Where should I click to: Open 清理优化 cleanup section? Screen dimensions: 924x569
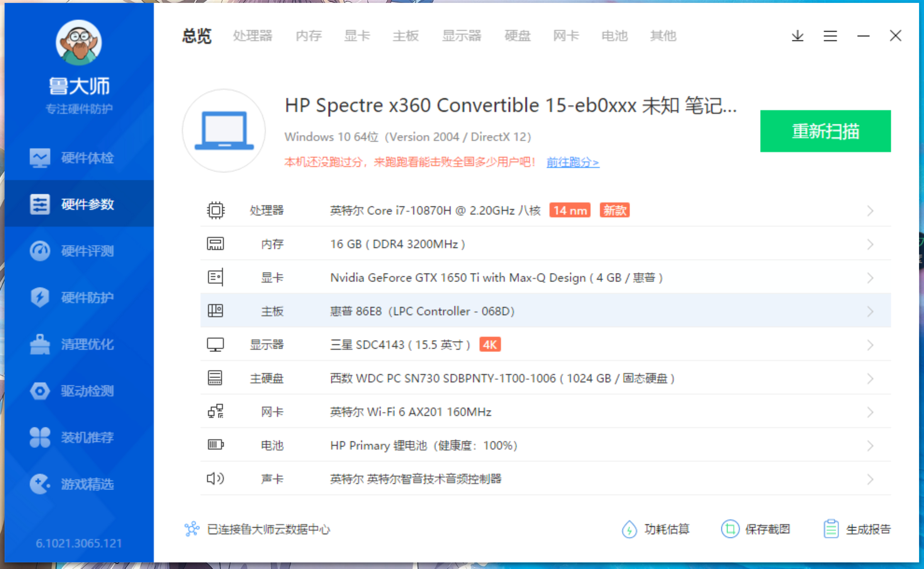(79, 344)
